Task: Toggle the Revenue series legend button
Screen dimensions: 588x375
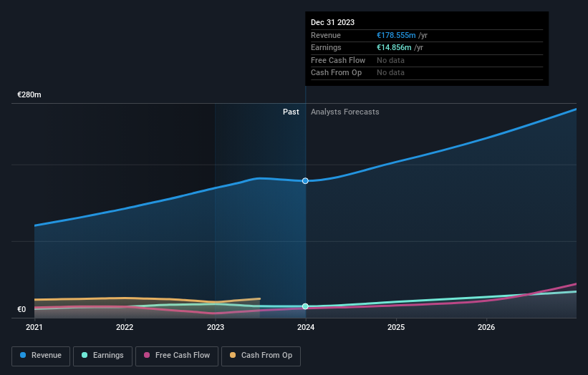Action: click(x=41, y=356)
